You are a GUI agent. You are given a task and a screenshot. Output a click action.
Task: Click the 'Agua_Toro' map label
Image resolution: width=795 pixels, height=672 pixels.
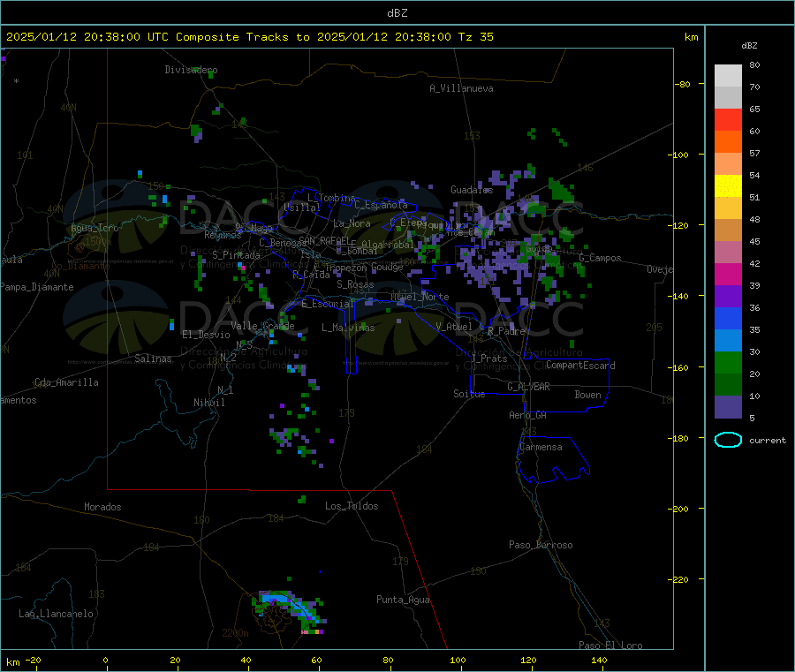pyautogui.click(x=95, y=228)
